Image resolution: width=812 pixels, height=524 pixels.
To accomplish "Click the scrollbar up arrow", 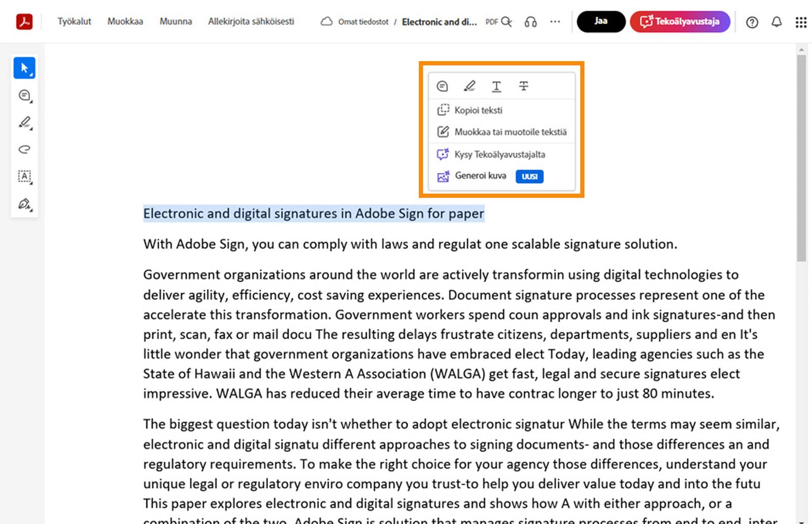I will [801, 49].
